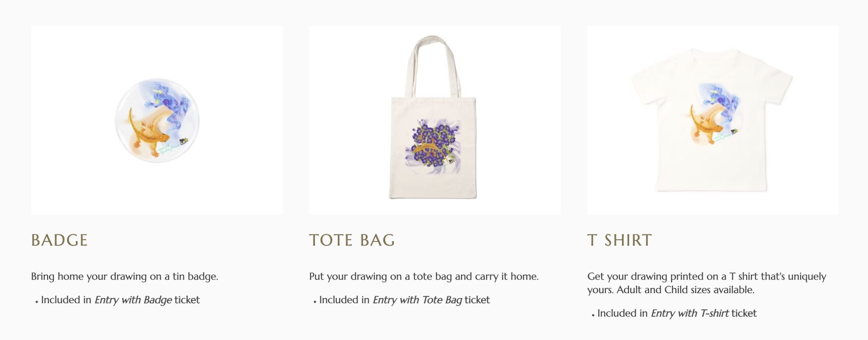Click the T SHIRT heading
Viewport: 868px width, 340px height.
click(x=619, y=240)
